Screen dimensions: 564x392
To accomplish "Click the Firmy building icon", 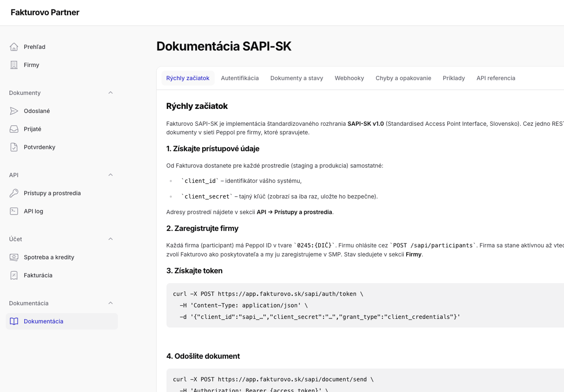I will pos(14,65).
